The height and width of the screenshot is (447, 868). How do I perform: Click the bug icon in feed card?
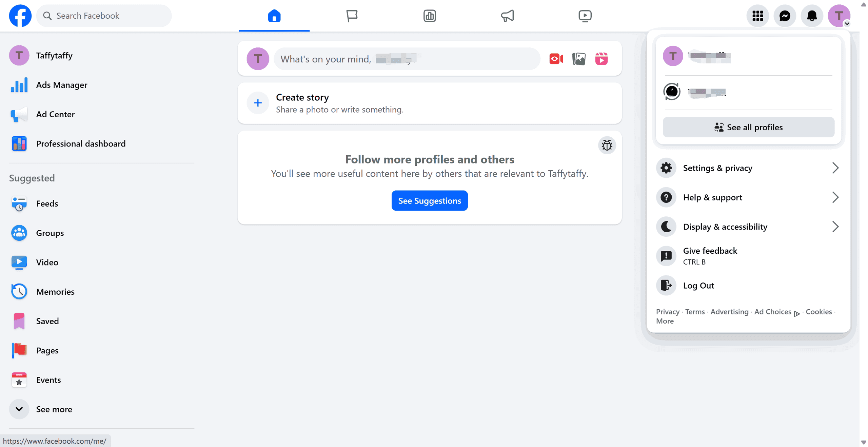tap(607, 145)
